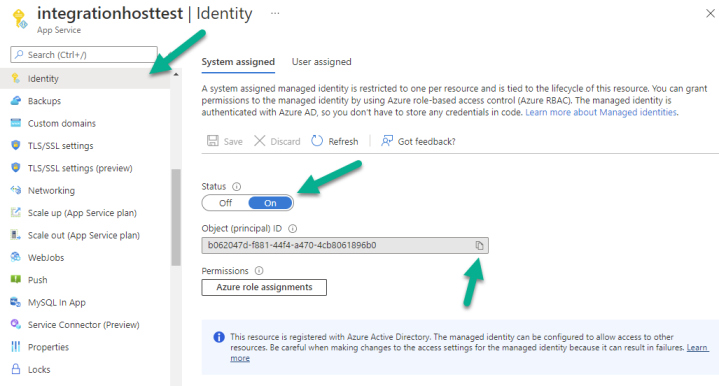Open the Got feedback option
This screenshot has width=719, height=386.
[418, 141]
